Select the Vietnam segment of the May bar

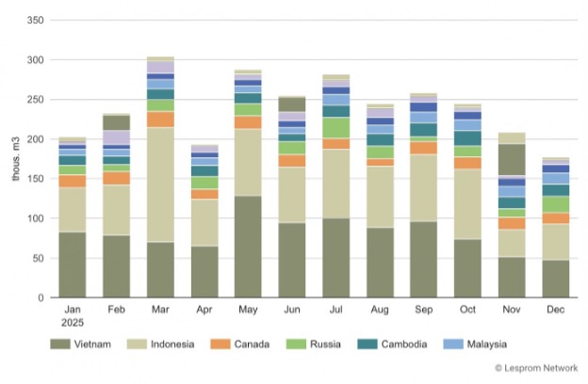point(247,247)
